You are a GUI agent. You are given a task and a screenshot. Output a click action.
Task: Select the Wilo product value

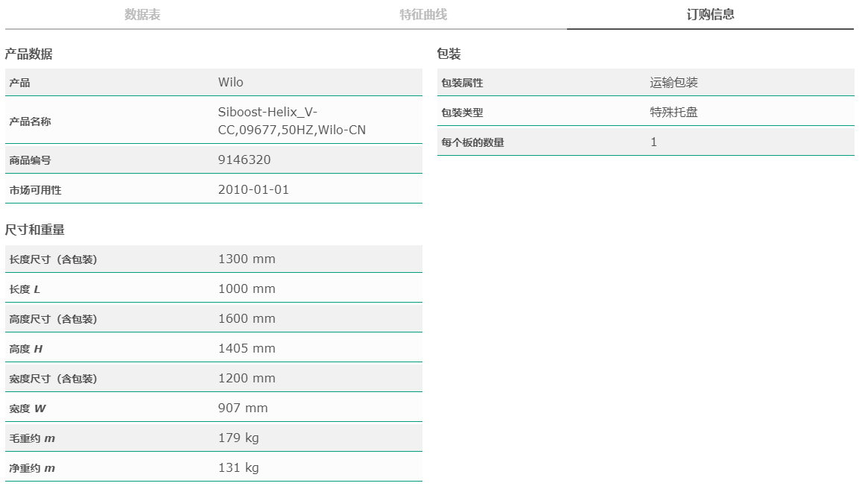coord(230,82)
